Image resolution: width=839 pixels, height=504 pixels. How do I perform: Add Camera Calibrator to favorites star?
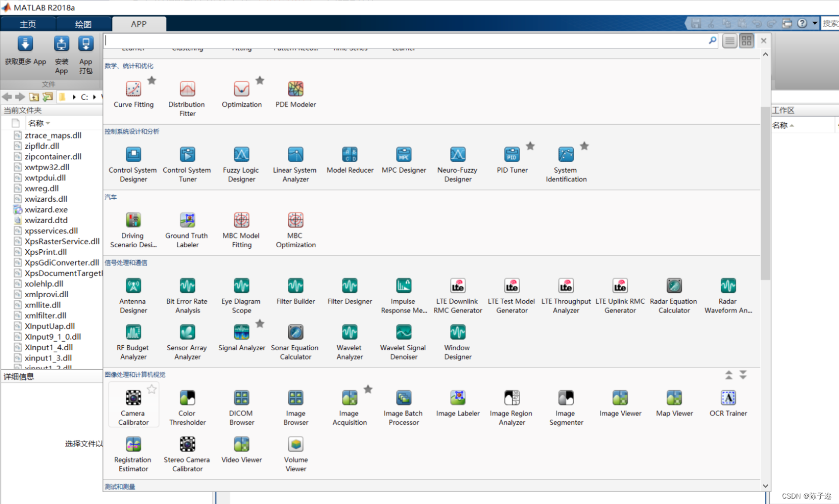pos(152,389)
